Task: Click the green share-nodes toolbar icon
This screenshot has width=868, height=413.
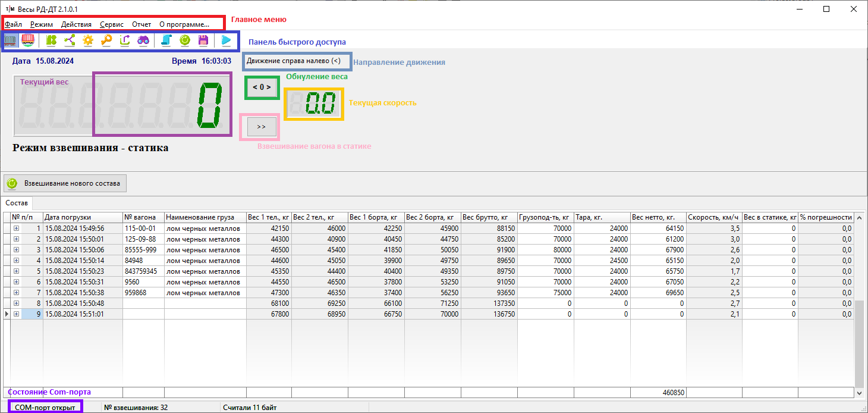Action: (70, 40)
